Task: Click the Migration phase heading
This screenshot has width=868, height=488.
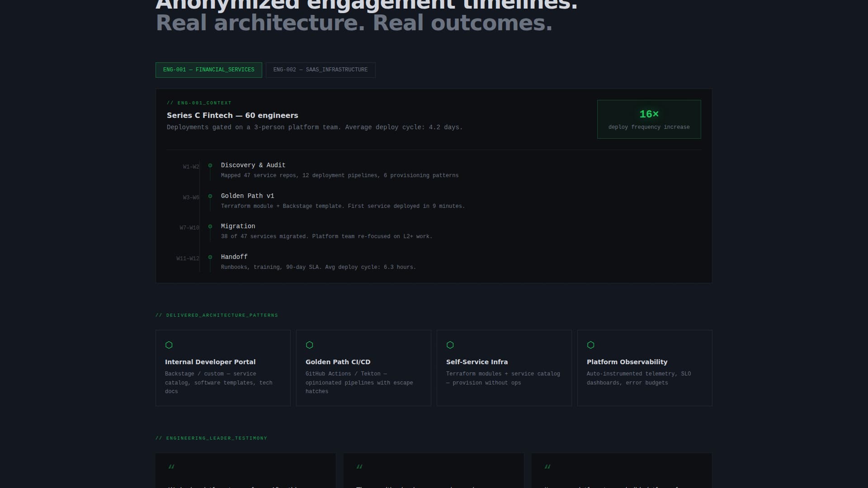Action: pyautogui.click(x=238, y=226)
